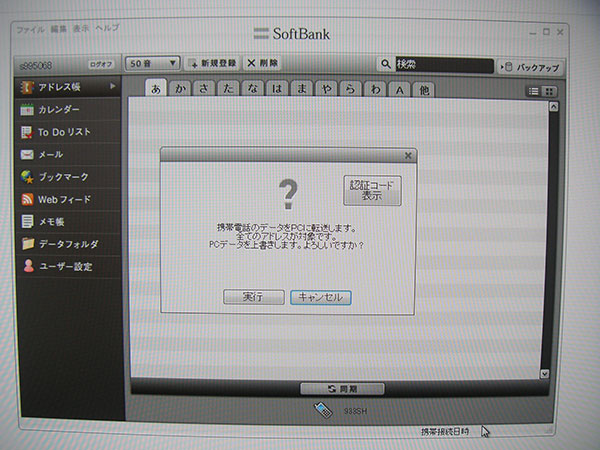
Task: Open the ファイル menu
Action: pos(31,29)
